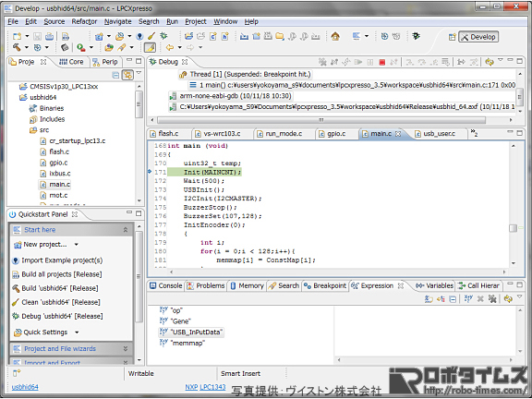Toggle Link with Editor in Project panel
Screen dimensions: 532x399
tap(127, 75)
